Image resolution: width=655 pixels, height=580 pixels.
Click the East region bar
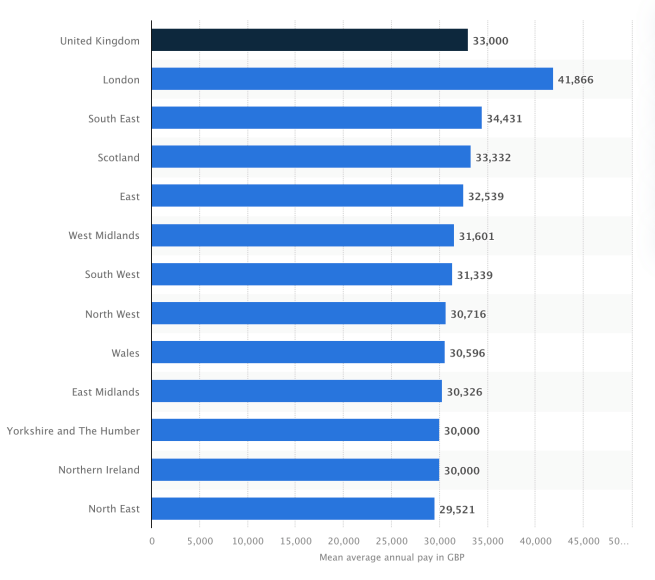pyautogui.click(x=307, y=196)
